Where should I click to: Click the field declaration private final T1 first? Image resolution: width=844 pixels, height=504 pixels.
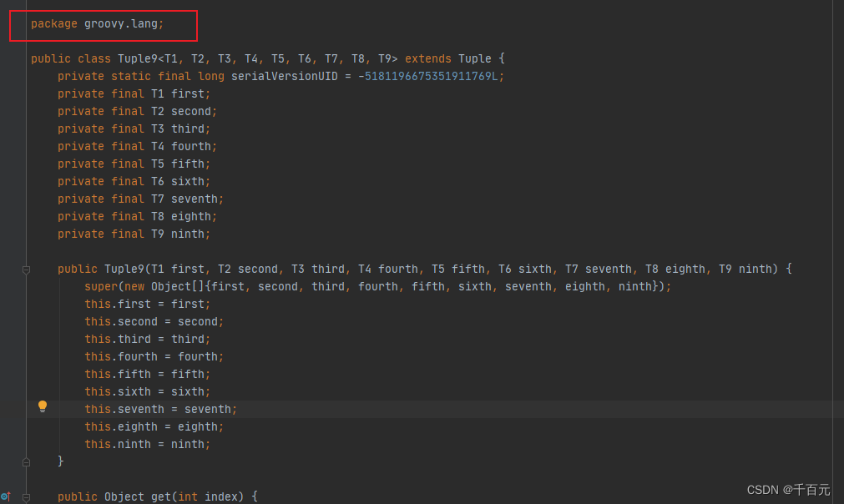point(132,93)
